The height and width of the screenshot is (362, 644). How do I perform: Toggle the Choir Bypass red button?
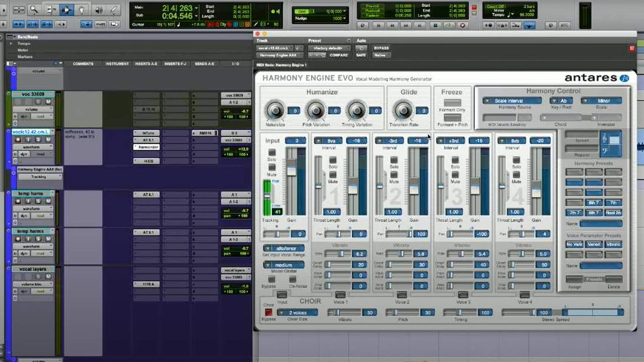(268, 313)
